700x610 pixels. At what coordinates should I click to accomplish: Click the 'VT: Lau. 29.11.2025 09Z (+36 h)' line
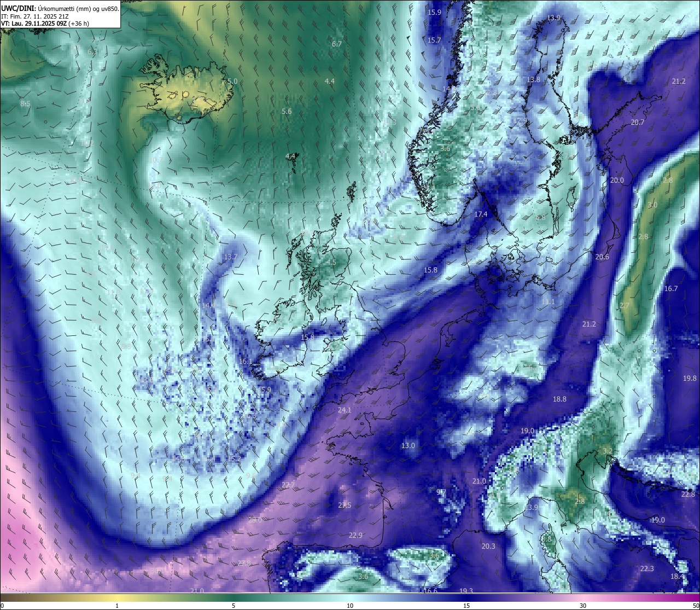pyautogui.click(x=45, y=24)
